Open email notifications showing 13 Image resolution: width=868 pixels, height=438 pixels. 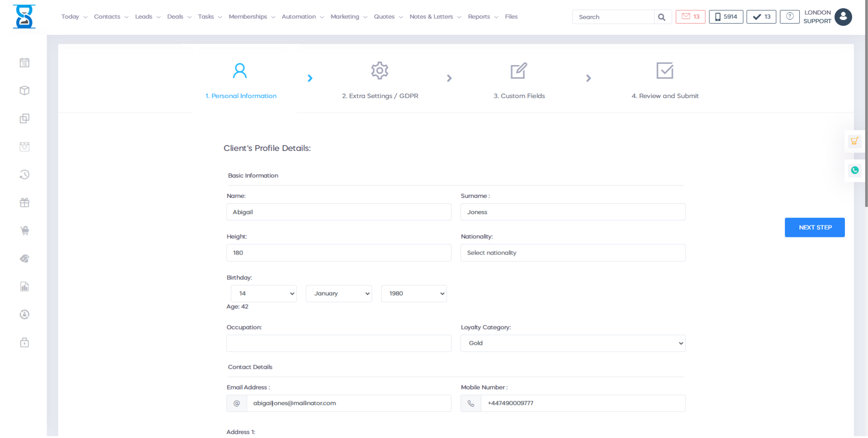(x=690, y=17)
